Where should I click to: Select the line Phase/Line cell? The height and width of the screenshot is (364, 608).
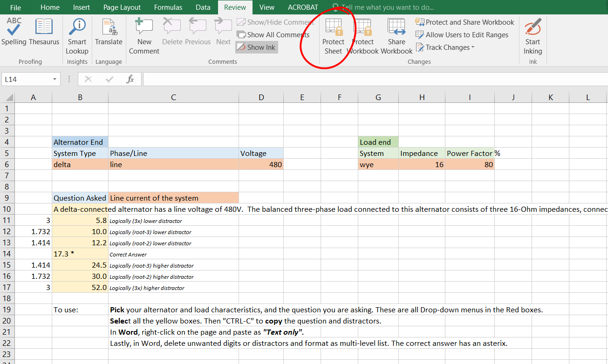[173, 164]
